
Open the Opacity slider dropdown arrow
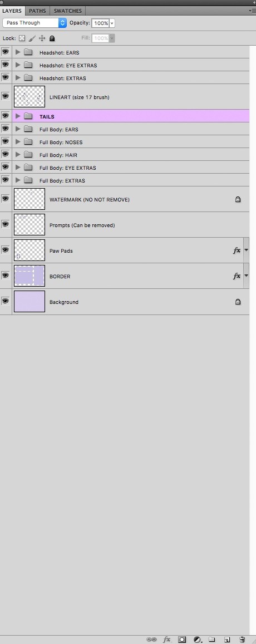pos(112,23)
